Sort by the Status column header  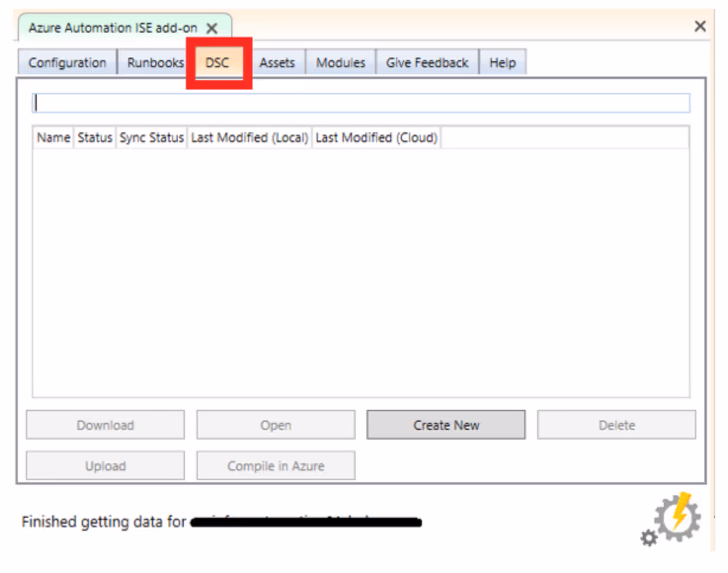coord(95,138)
